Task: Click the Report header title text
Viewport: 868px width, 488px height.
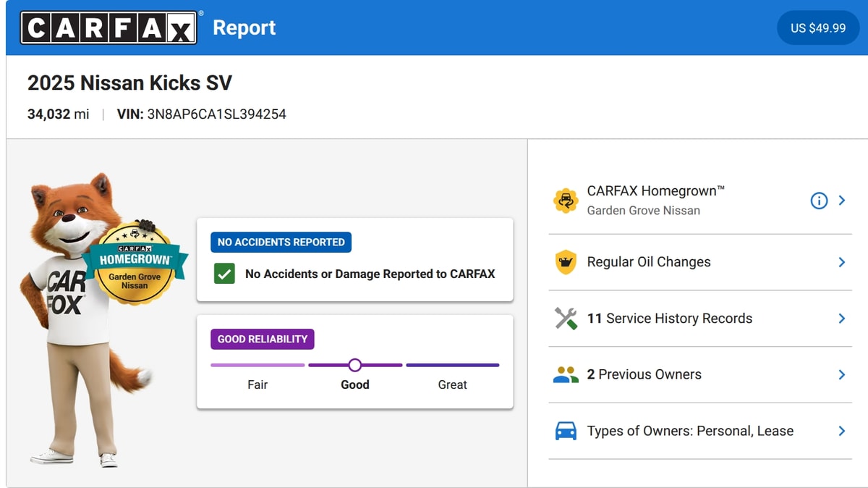Action: pyautogui.click(x=244, y=28)
